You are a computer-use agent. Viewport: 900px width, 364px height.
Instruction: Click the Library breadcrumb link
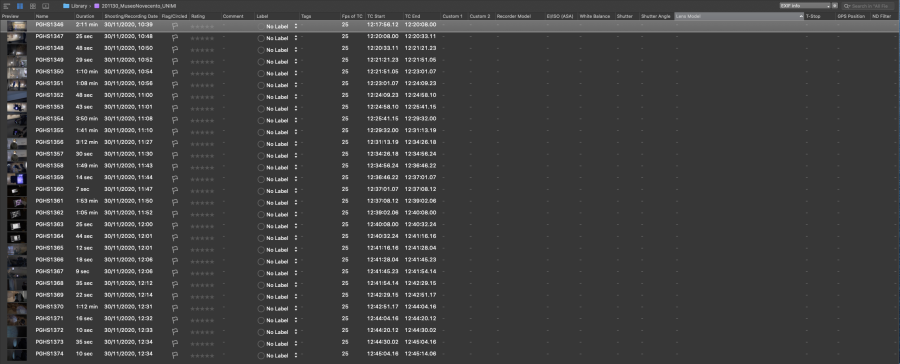[79, 6]
